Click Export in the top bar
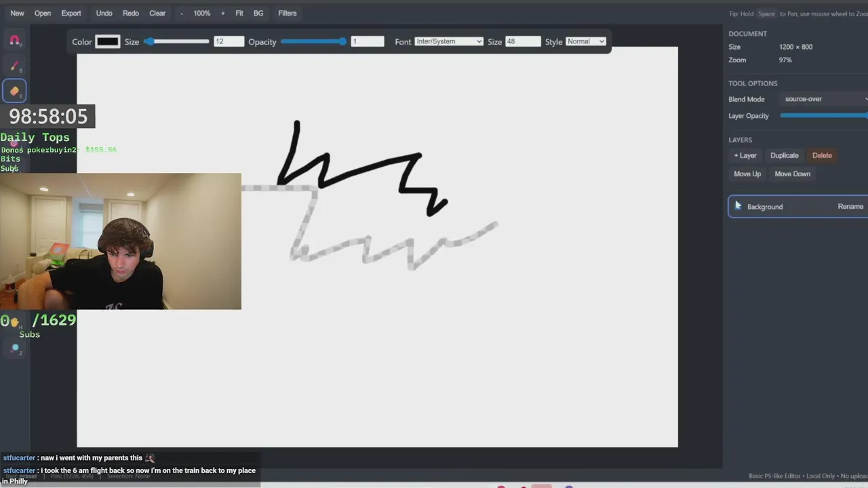 coord(71,13)
